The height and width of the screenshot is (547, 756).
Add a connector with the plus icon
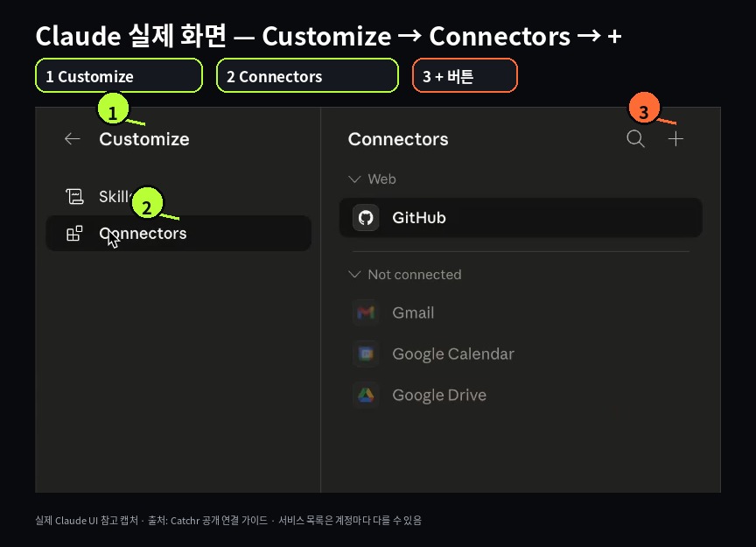[675, 139]
